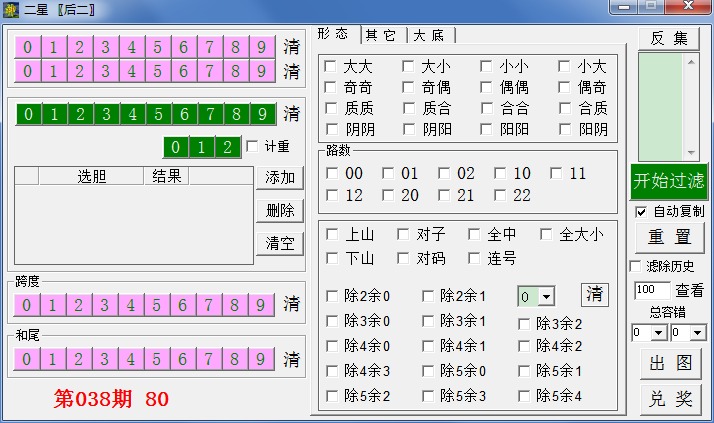Toggle the 自动复制 checkbox

(x=641, y=211)
